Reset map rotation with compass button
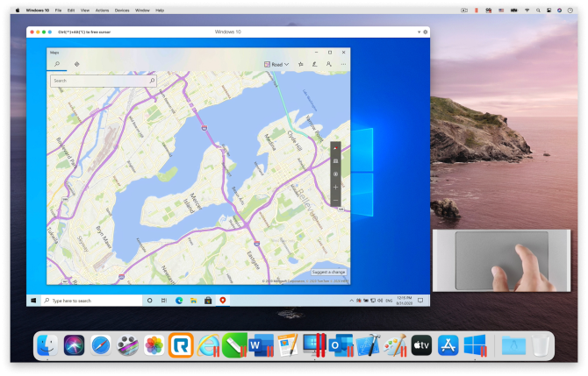 [335, 147]
